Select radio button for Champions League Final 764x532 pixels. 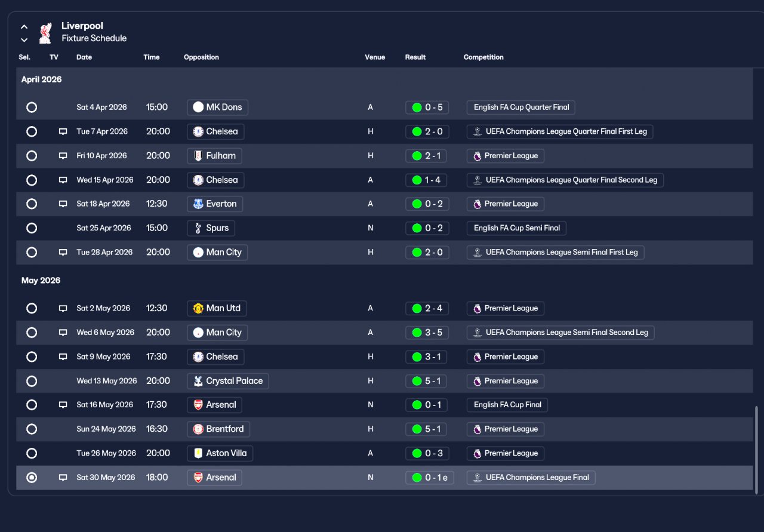point(32,478)
